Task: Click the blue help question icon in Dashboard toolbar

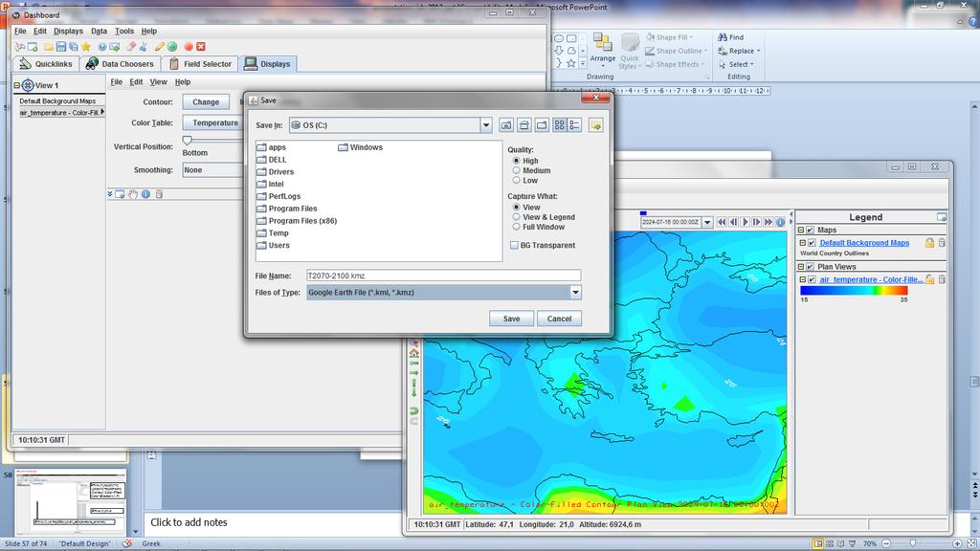Action: pyautogui.click(x=101, y=47)
